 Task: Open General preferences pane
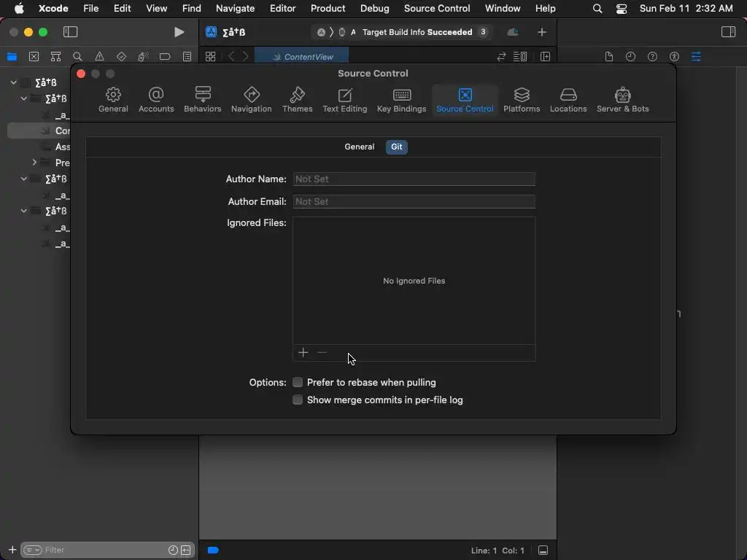(x=113, y=99)
